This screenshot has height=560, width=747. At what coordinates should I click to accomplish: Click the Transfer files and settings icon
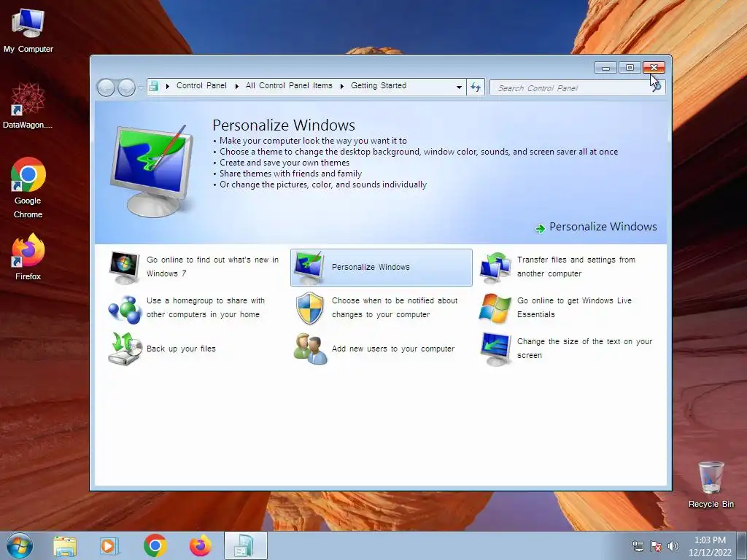pos(495,267)
